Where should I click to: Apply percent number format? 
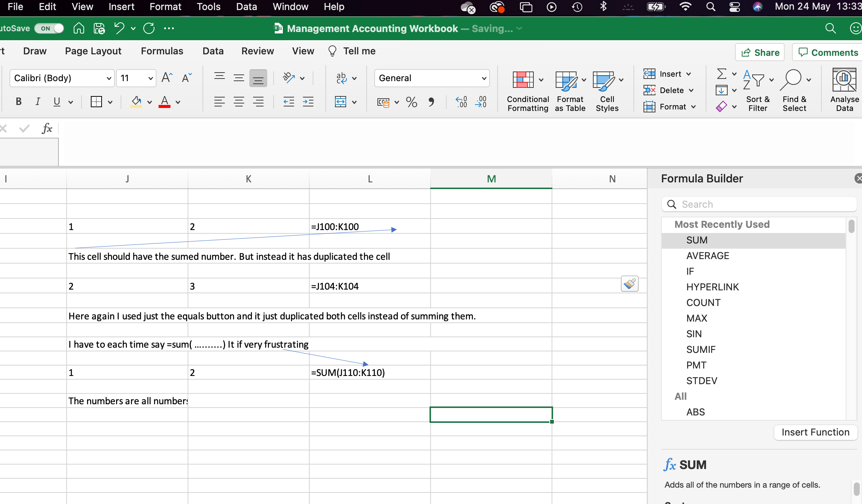411,102
